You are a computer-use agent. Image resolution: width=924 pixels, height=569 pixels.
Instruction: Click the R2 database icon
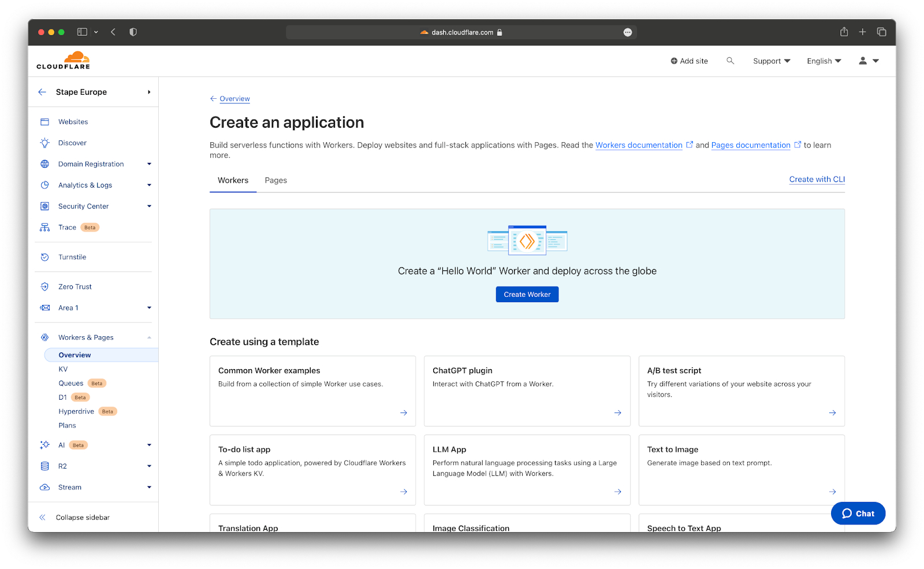pyautogui.click(x=44, y=466)
